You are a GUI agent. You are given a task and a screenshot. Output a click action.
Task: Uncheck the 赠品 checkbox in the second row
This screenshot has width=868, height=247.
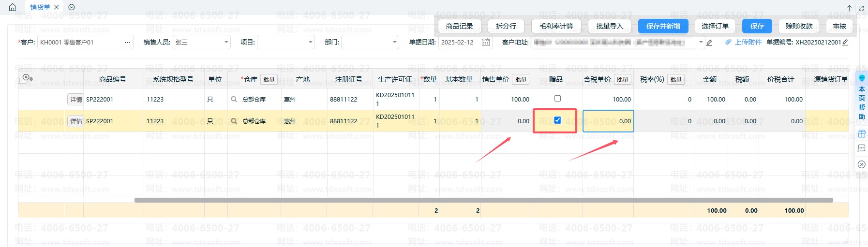[557, 120]
